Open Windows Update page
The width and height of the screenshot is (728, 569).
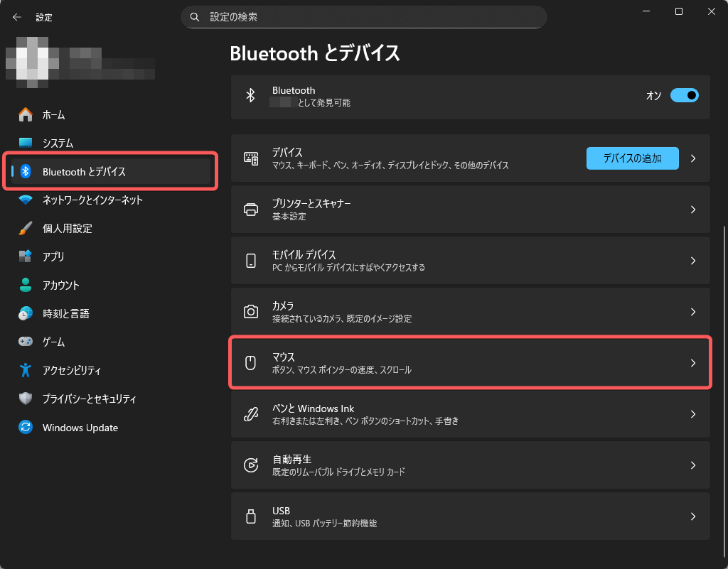click(110, 427)
